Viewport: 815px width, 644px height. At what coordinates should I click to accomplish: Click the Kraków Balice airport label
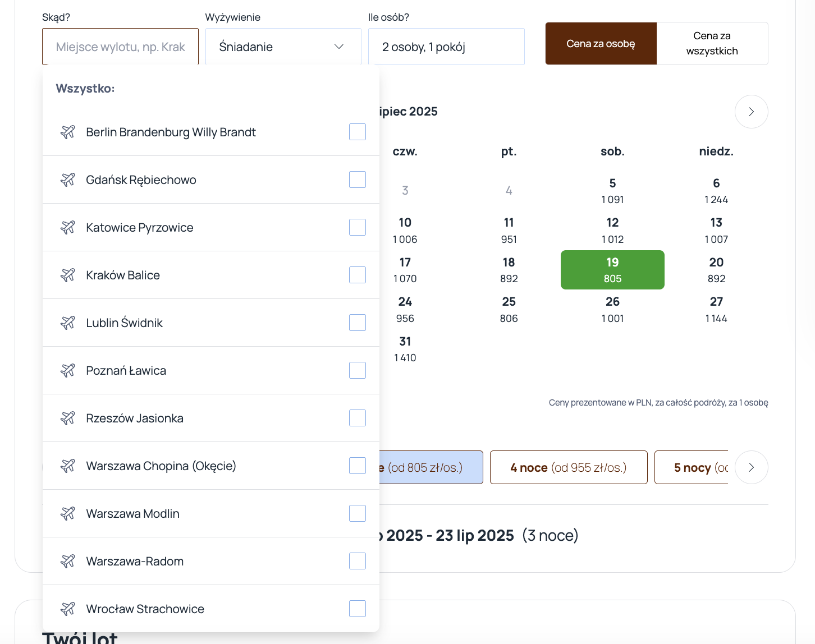point(123,275)
